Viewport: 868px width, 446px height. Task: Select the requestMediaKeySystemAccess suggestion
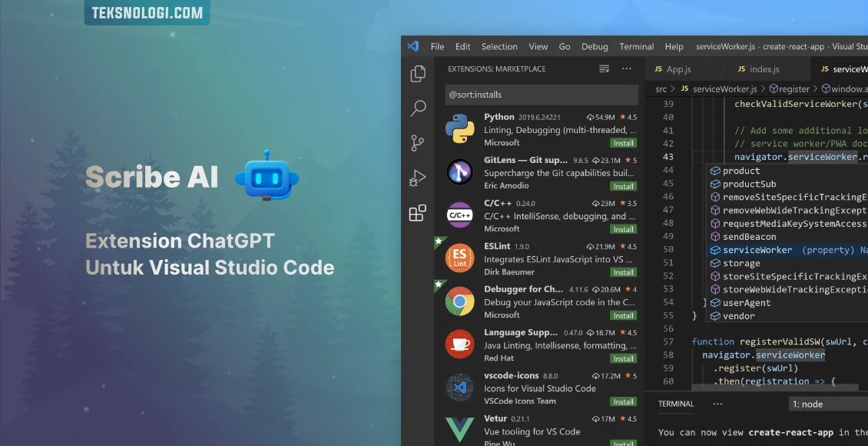(789, 223)
